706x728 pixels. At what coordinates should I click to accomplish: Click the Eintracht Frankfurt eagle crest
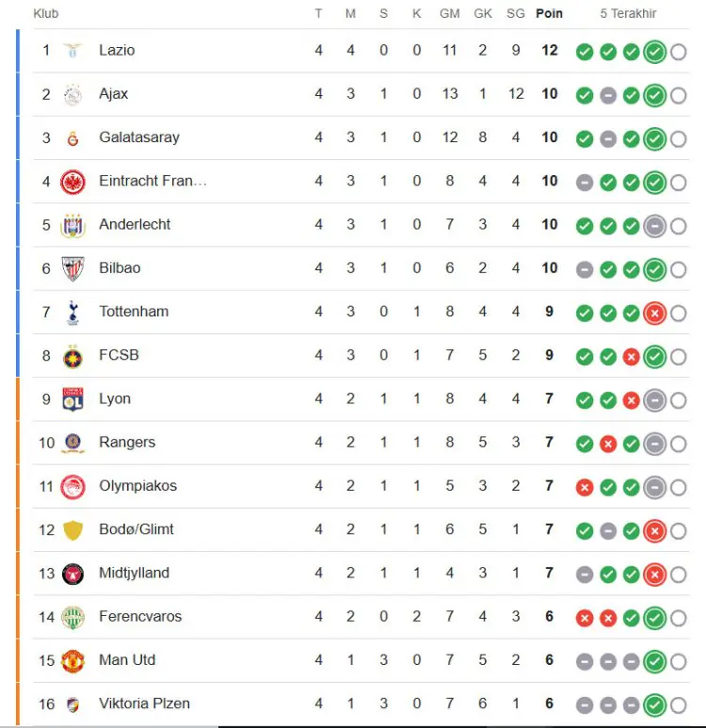coord(72,182)
